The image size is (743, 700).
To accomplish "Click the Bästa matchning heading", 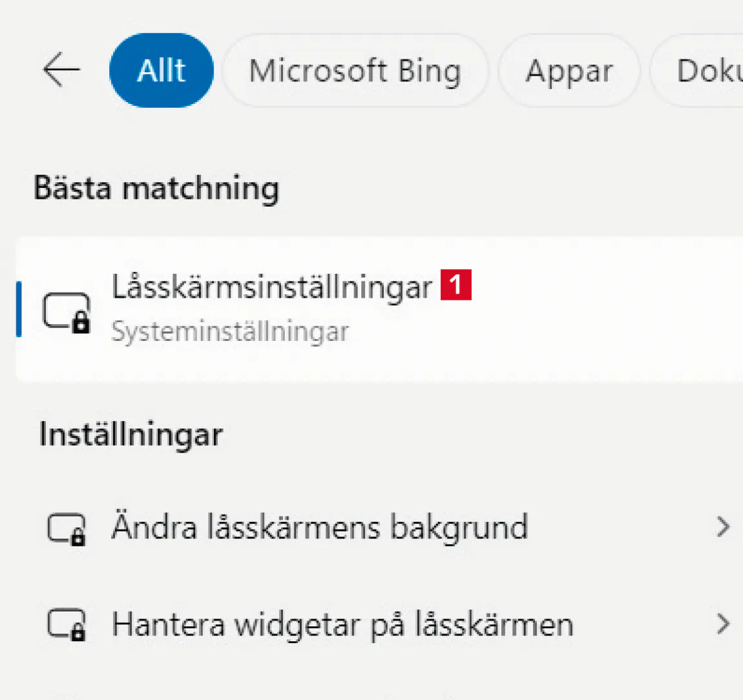I will coord(156,189).
